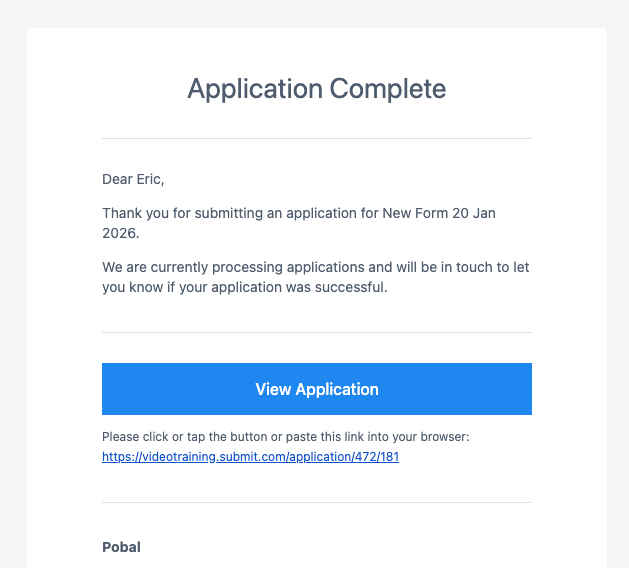
Task: Click the divider above View Application button
Action: [316, 332]
